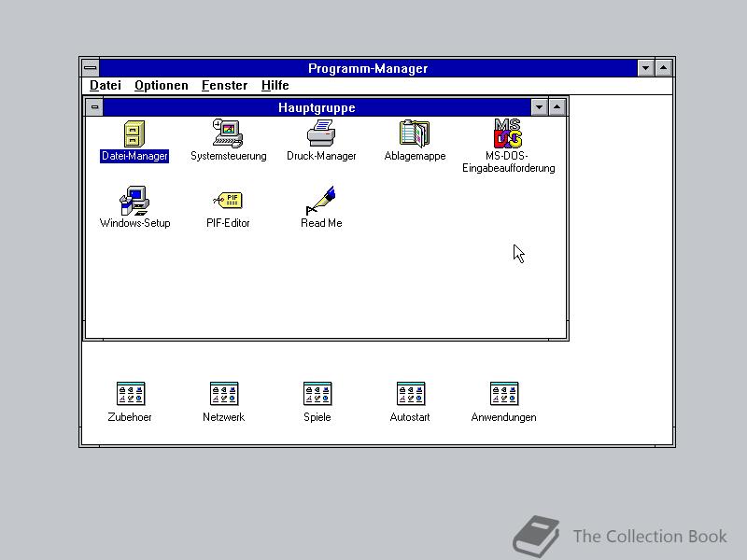Minimize the Programm-Manager window
747x560 pixels.
point(645,68)
